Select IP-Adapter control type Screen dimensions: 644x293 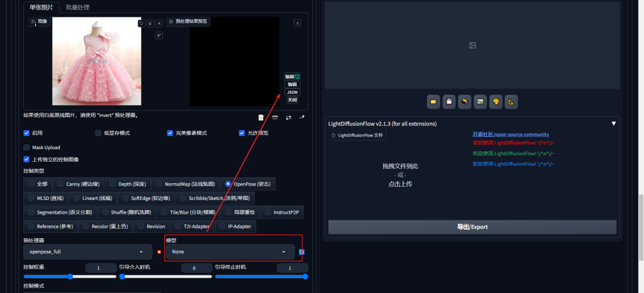click(x=236, y=226)
